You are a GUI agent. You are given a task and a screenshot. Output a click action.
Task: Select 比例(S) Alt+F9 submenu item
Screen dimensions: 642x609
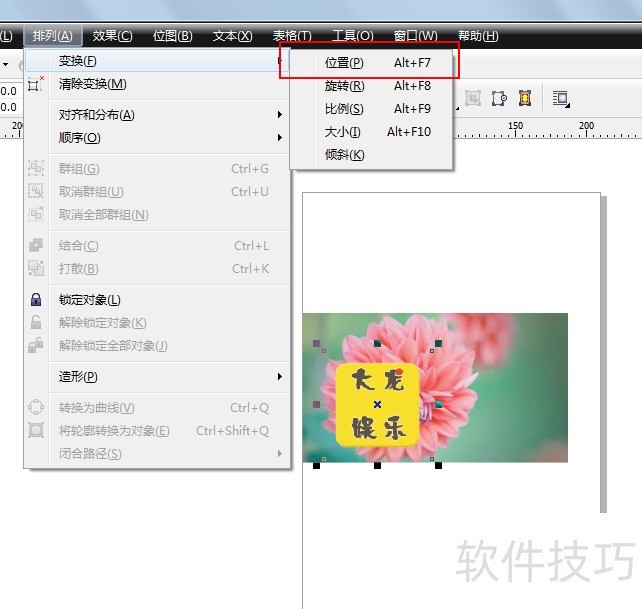(371, 109)
